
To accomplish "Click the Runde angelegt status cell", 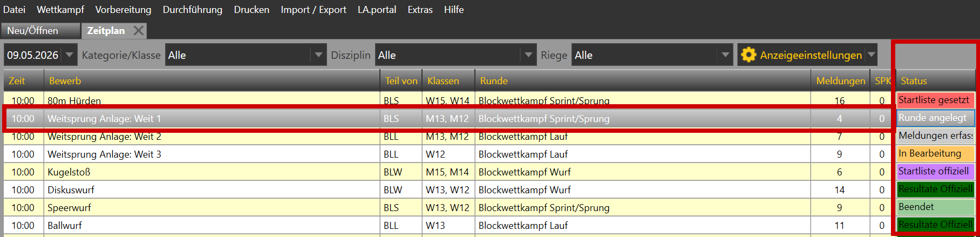I will click(x=936, y=118).
